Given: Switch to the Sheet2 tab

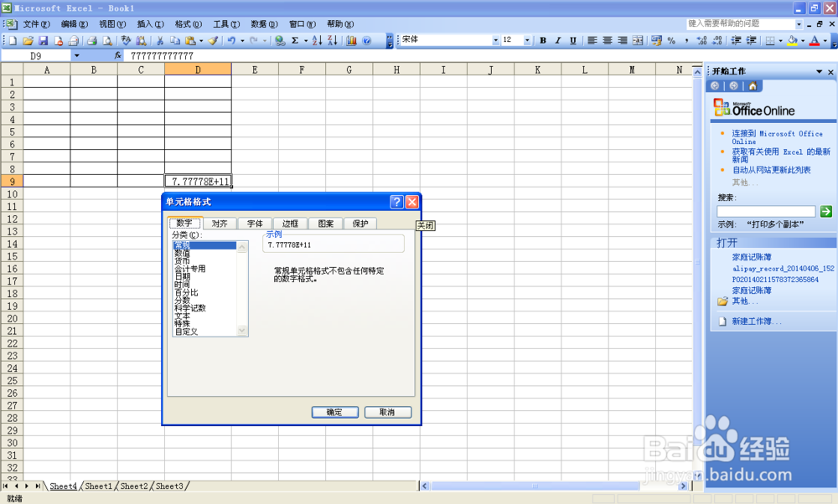Looking at the screenshot, I should tap(133, 486).
